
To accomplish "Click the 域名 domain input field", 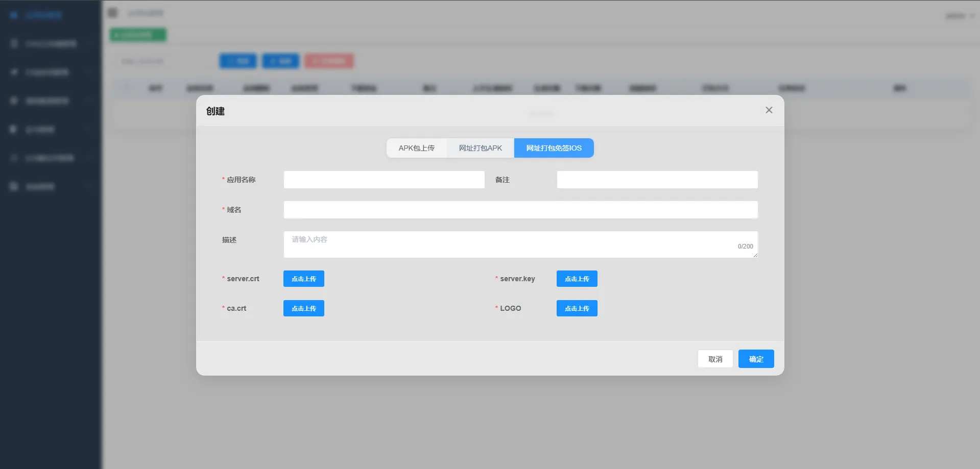I will 520,210.
